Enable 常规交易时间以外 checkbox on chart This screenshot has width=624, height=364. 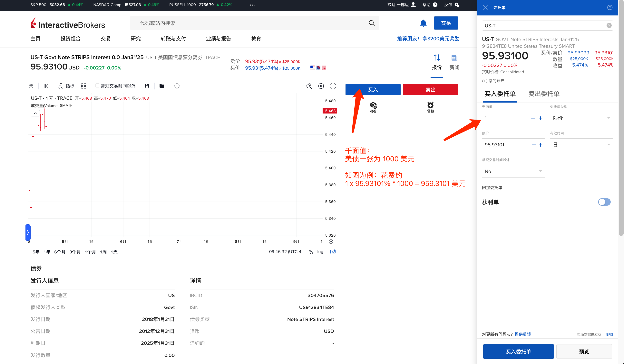[97, 85]
